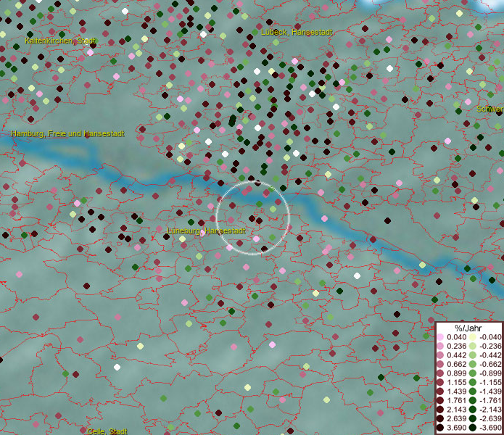Viewport: 504px width, 435px height.
Task: Select the 3.690 darkest maroon swatch
Action: tap(440, 428)
